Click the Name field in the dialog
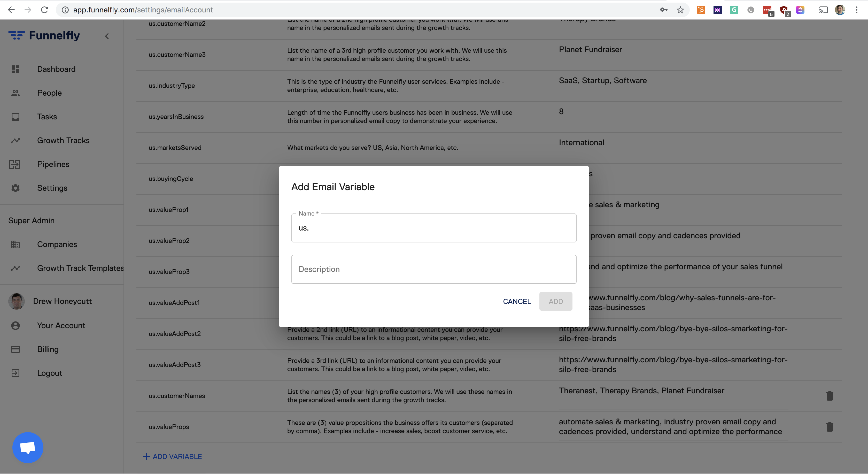This screenshot has height=474, width=868. tap(434, 228)
